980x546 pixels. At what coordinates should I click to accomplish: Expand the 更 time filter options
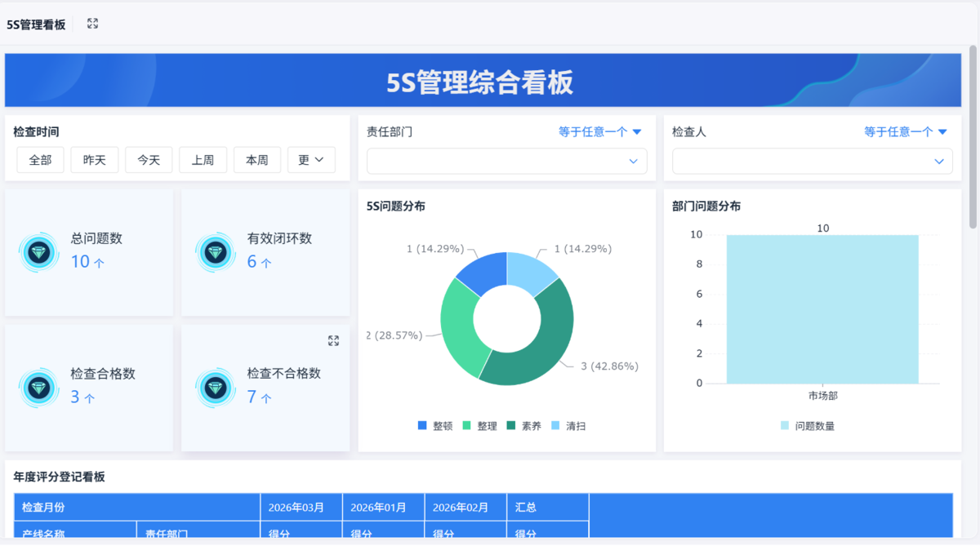[x=311, y=160]
